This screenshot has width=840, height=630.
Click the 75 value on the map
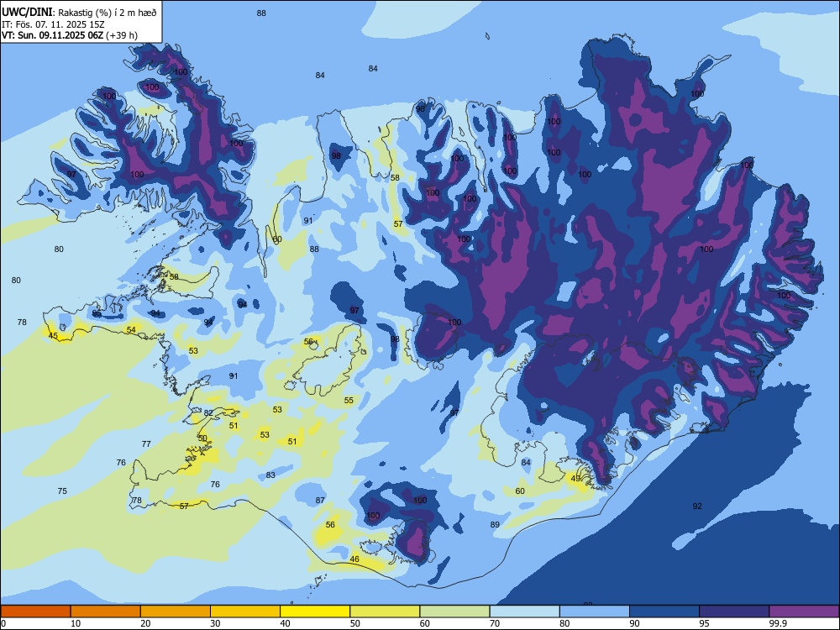point(62,491)
